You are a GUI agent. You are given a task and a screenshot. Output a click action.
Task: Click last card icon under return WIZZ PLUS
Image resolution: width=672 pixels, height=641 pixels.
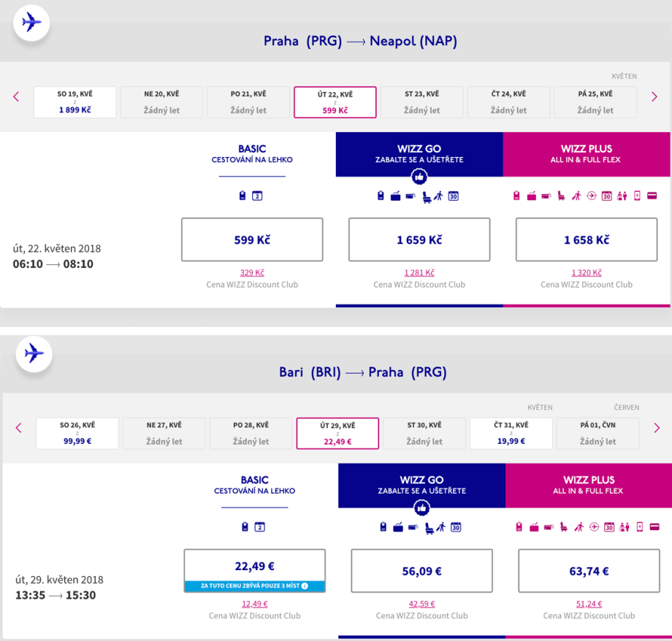pyautogui.click(x=653, y=526)
